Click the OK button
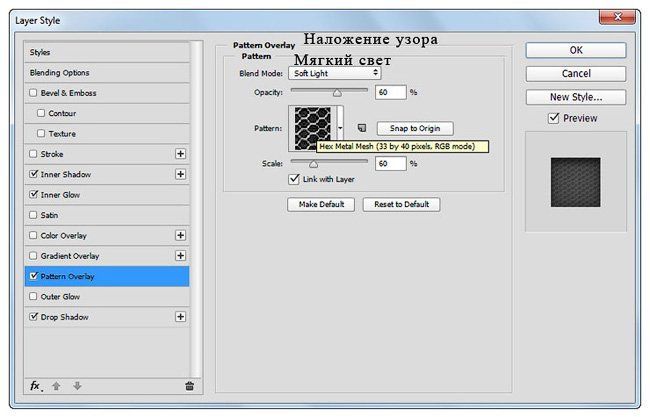The width and height of the screenshot is (650, 417). 576,50
